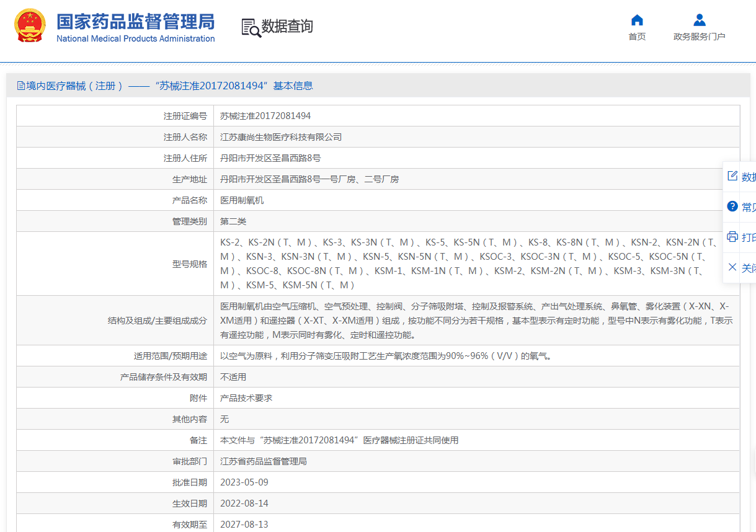Click the 其他内容 label cell
Viewport: 756px width, 532px height.
tap(115, 419)
